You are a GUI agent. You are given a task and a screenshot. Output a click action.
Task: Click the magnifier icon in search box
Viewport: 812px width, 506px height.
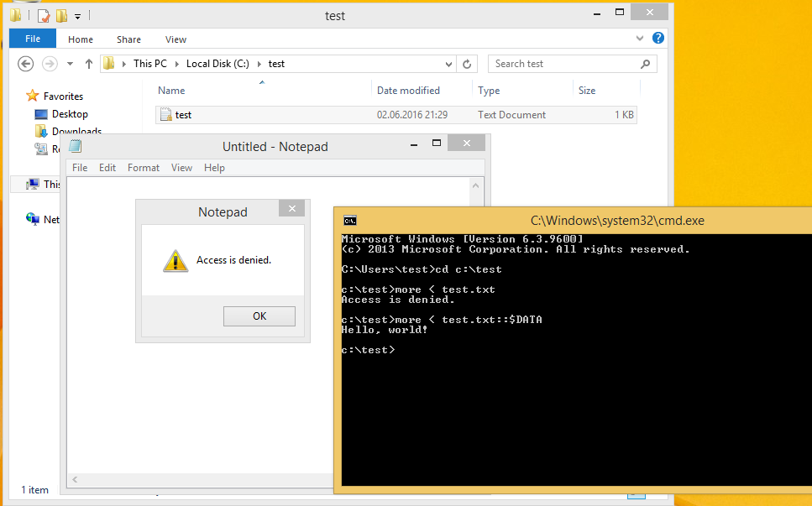[x=645, y=64]
